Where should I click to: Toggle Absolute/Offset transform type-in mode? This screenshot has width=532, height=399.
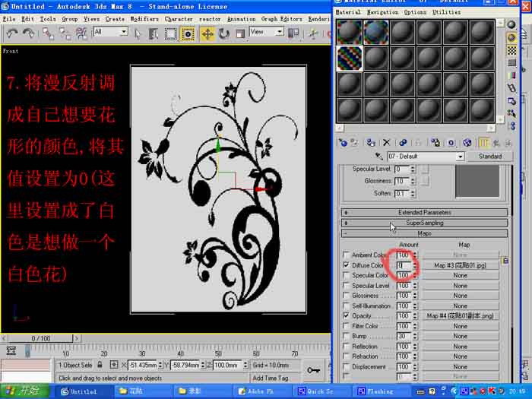click(114, 365)
